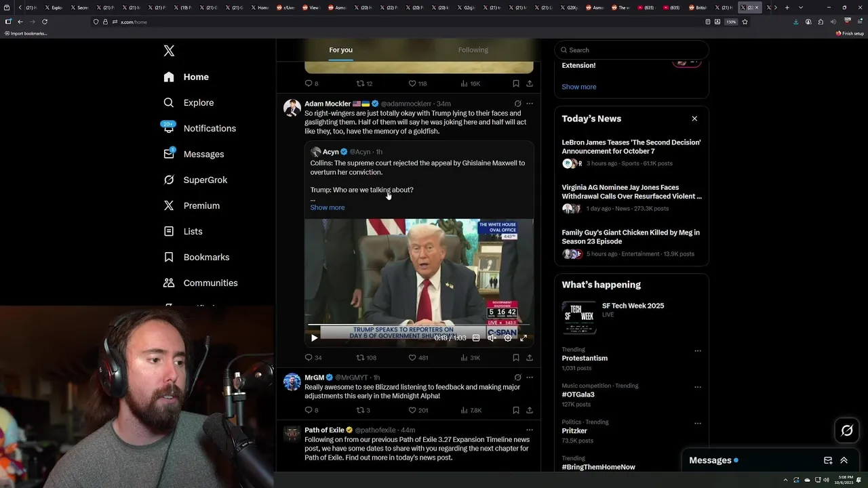Image resolution: width=868 pixels, height=488 pixels.
Task: Open Bookmarks in the sidebar
Action: tap(197, 258)
